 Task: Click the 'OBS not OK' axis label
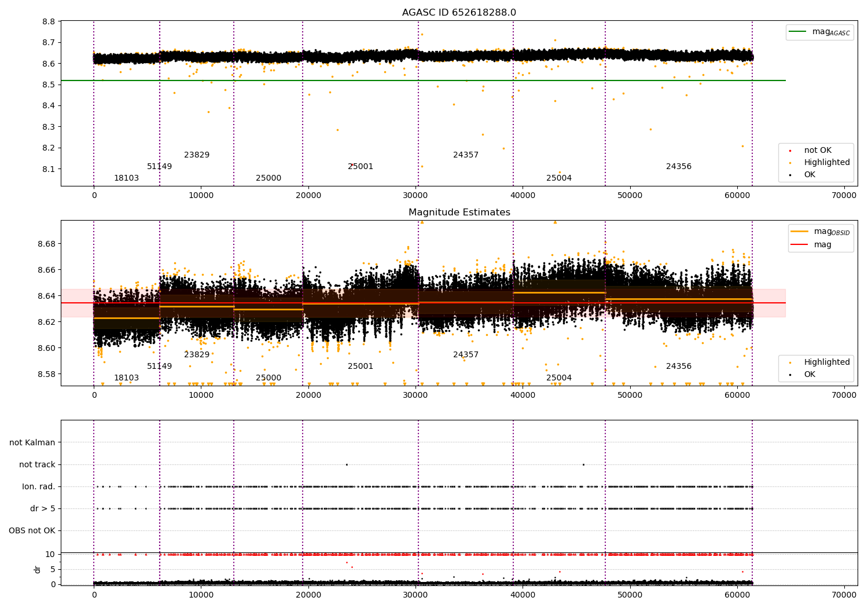pyautogui.click(x=32, y=530)
